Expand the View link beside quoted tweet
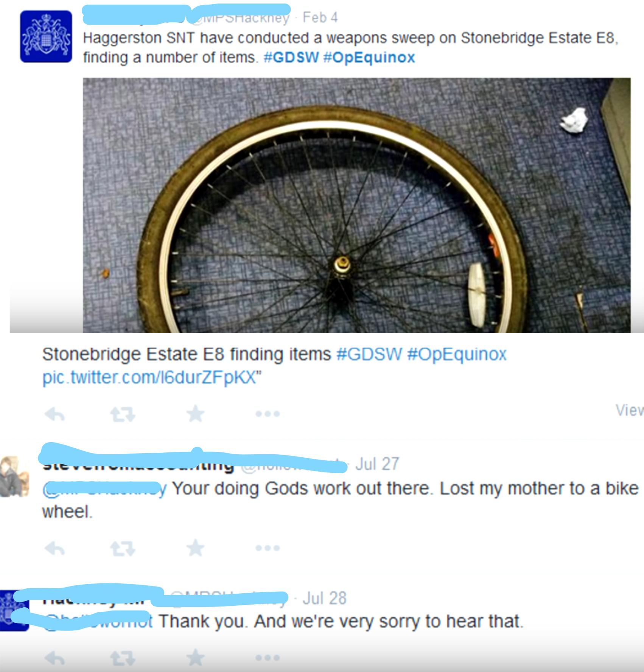The height and width of the screenshot is (672, 644). tap(629, 410)
